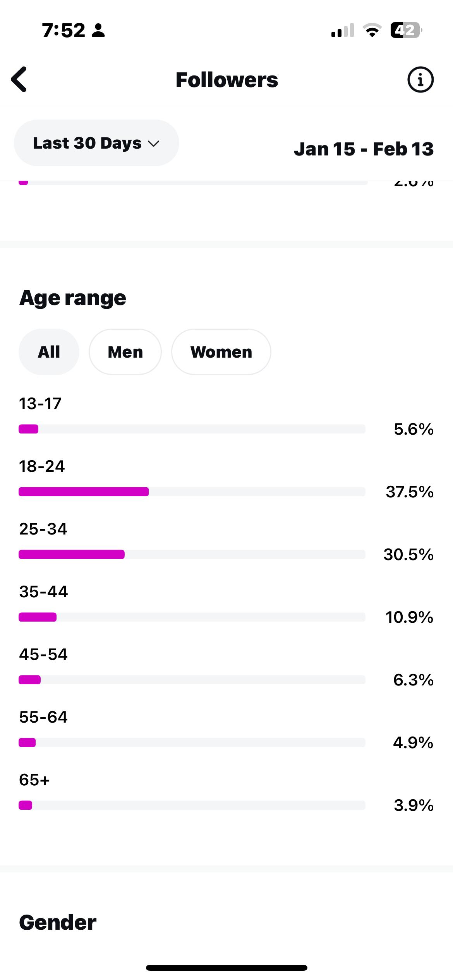Screen dimensions: 453x980
Task: Tap the 25-34 age progress bar
Action: point(192,554)
